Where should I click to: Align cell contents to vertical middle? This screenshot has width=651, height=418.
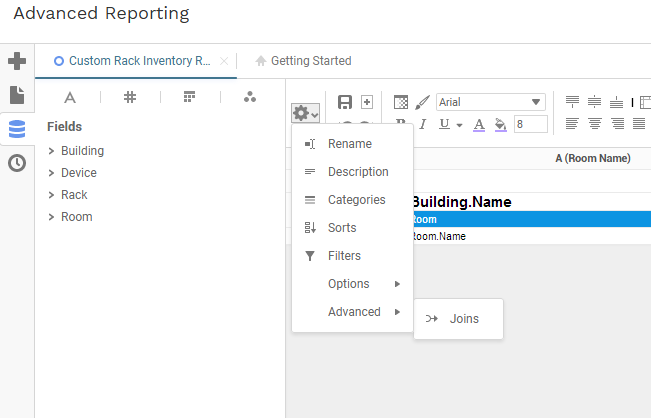coord(595,102)
